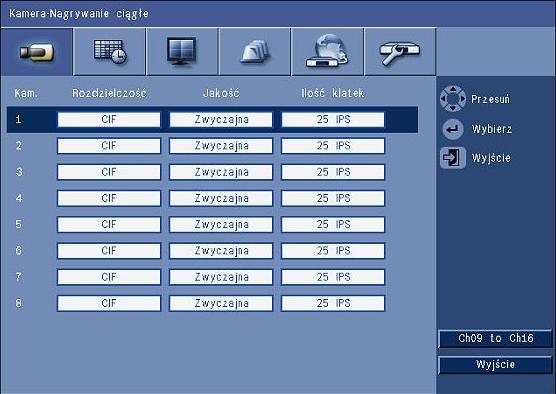This screenshot has height=394, width=556.
Task: Open the Display monitor tab icon
Action: (182, 52)
